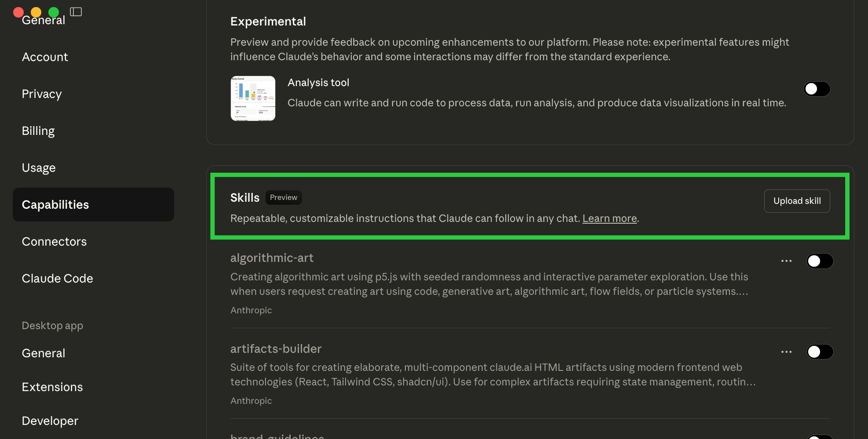Open the Privacy settings section
The width and height of the screenshot is (868, 439).
pos(42,94)
